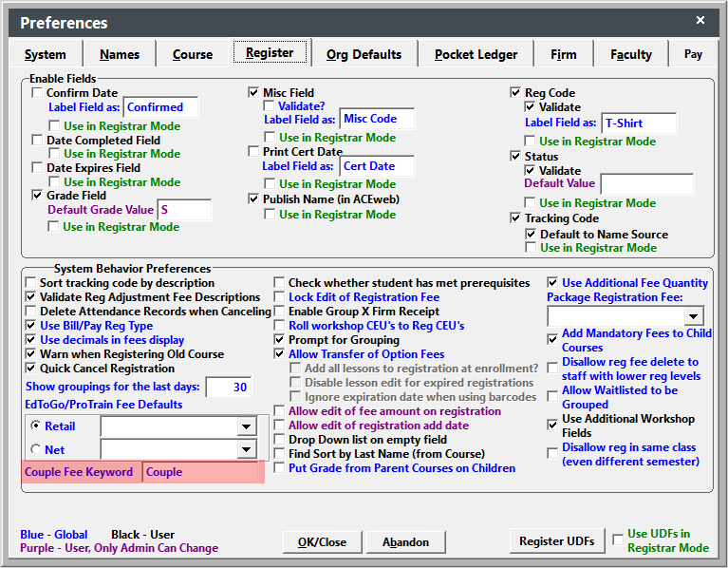
Task: Select the Net radio button
Action: pyautogui.click(x=35, y=449)
